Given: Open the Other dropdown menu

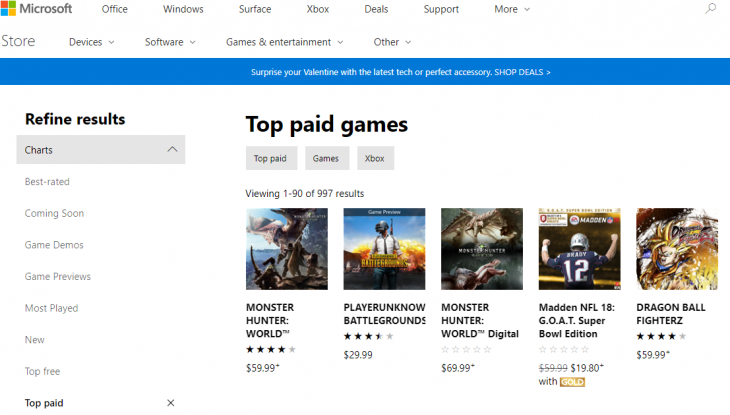Looking at the screenshot, I should tap(392, 42).
